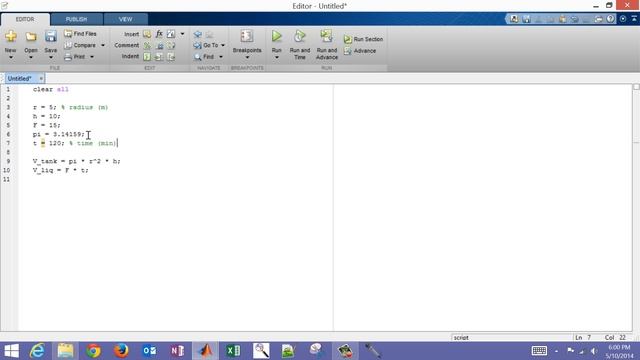Expand the Open dropdown arrow
The image size is (640, 360).
pos(31,58)
